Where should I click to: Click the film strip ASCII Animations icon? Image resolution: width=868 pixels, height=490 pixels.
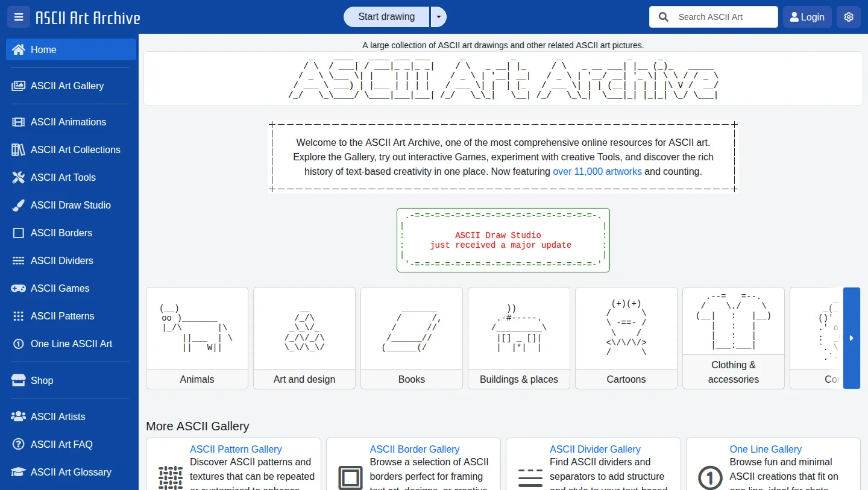tap(19, 122)
